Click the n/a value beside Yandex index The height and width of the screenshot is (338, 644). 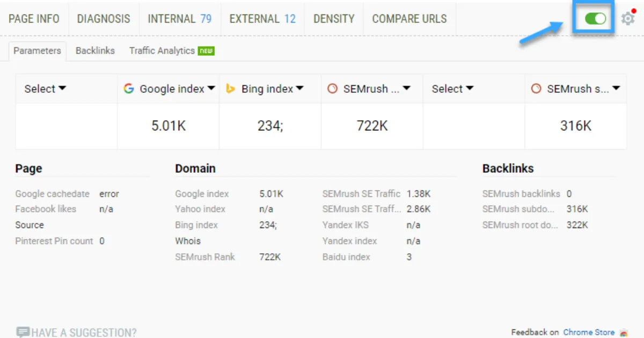point(414,241)
